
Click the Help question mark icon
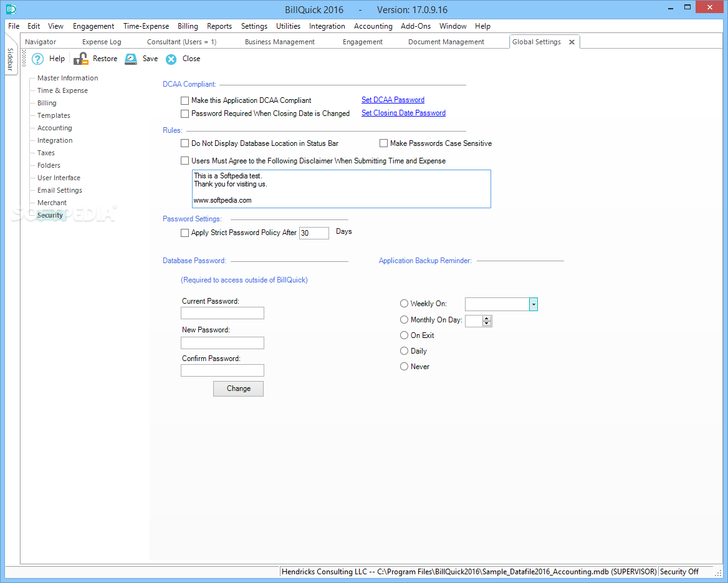(x=37, y=59)
